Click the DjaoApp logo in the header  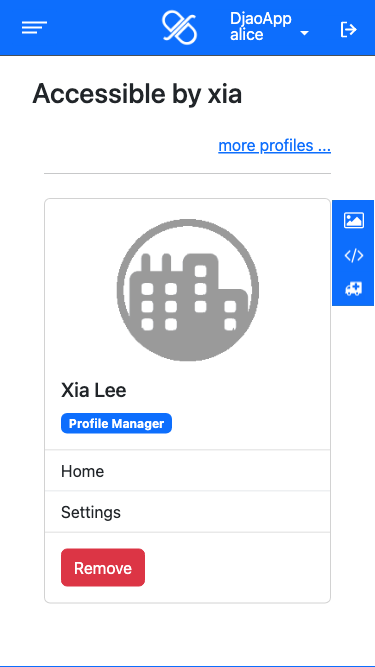click(179, 28)
